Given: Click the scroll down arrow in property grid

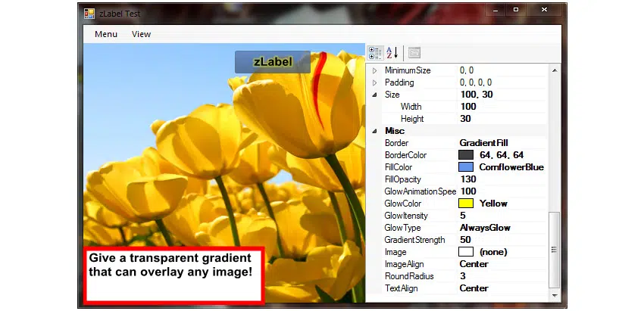Looking at the screenshot, I should coord(554,294).
